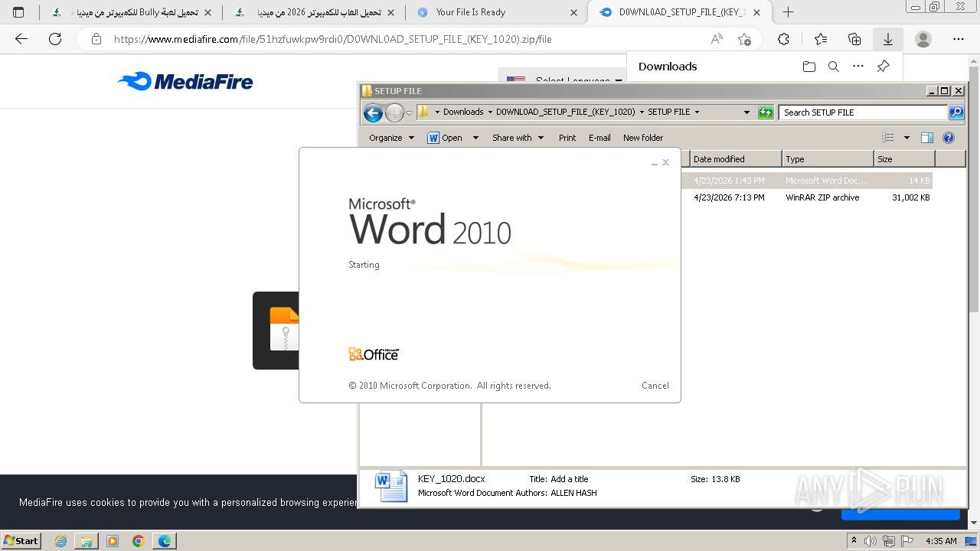Toggle the Explorer preview pane
The height and width of the screenshot is (551, 980).
point(927,138)
